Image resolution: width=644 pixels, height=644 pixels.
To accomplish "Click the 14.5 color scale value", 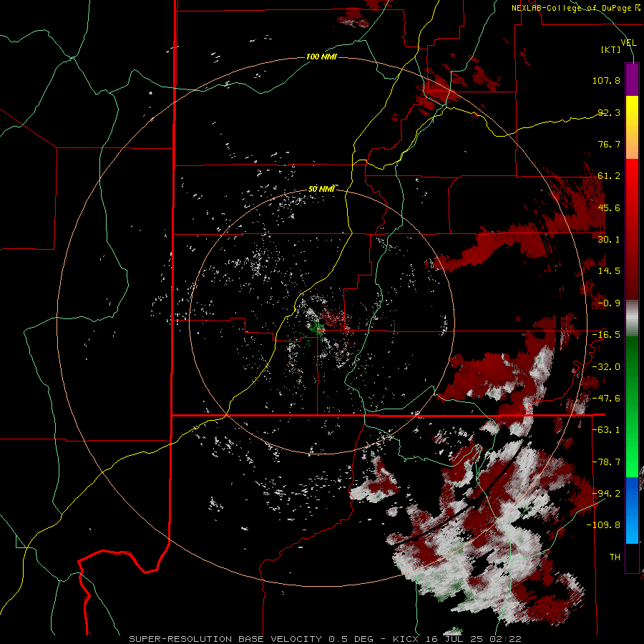I will pos(609,271).
